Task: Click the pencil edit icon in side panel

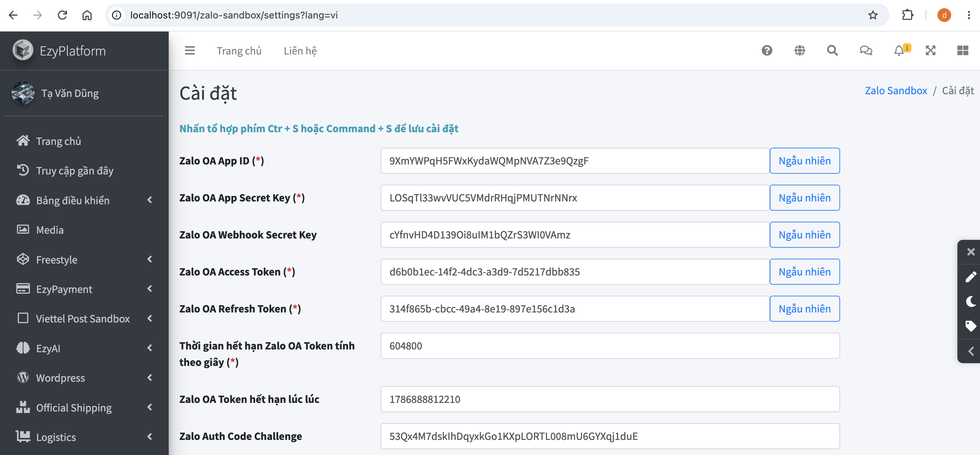Action: click(x=971, y=277)
